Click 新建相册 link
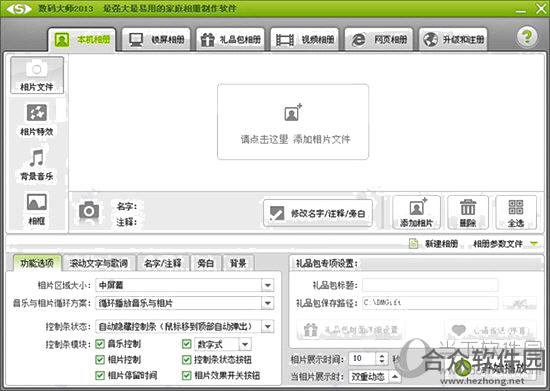This screenshot has height=391, width=550. click(441, 243)
